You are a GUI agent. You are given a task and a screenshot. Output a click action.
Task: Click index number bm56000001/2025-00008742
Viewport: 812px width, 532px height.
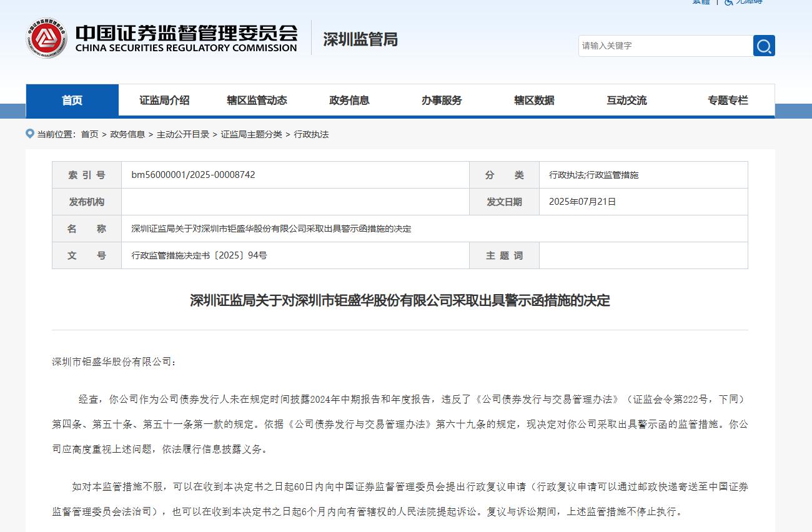tap(193, 175)
